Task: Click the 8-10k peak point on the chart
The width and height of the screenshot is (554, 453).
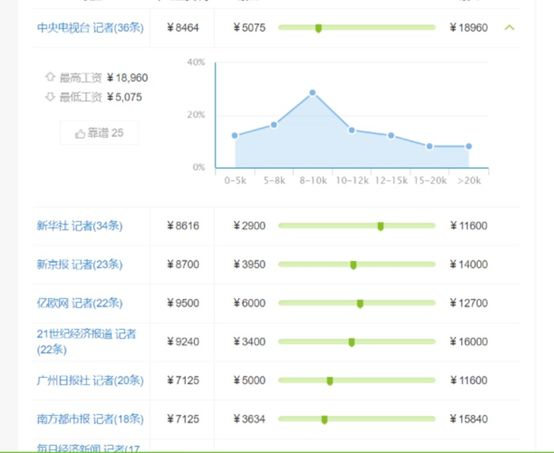Action: click(x=312, y=93)
